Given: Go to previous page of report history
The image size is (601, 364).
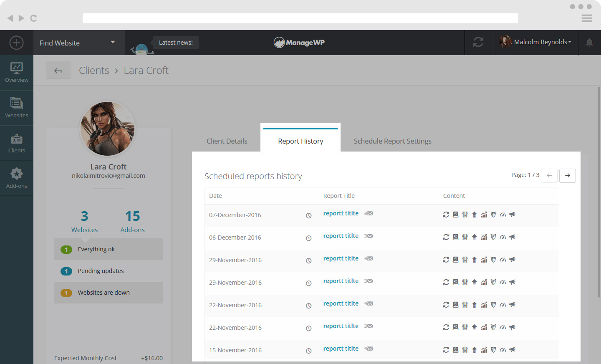Looking at the screenshot, I should tap(549, 176).
